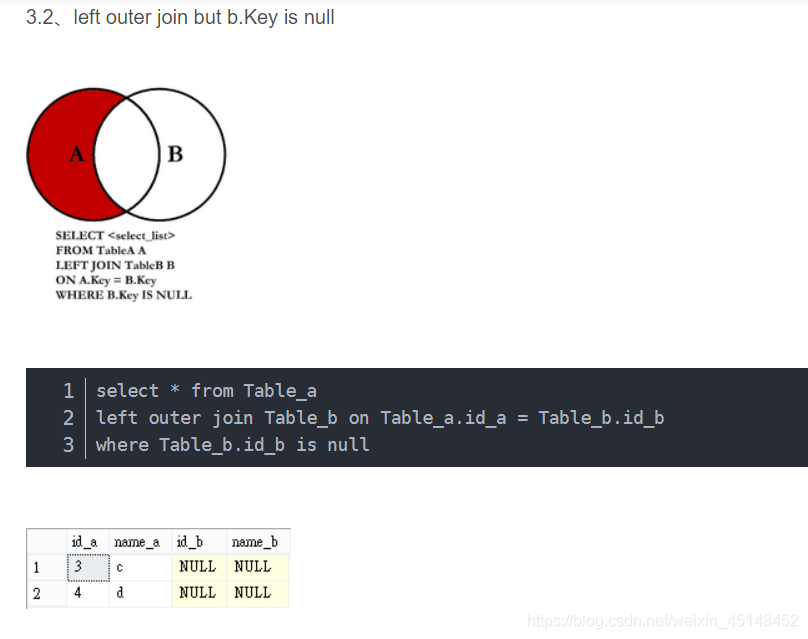808x639 pixels.
Task: Select the name_b column header
Action: [x=255, y=542]
